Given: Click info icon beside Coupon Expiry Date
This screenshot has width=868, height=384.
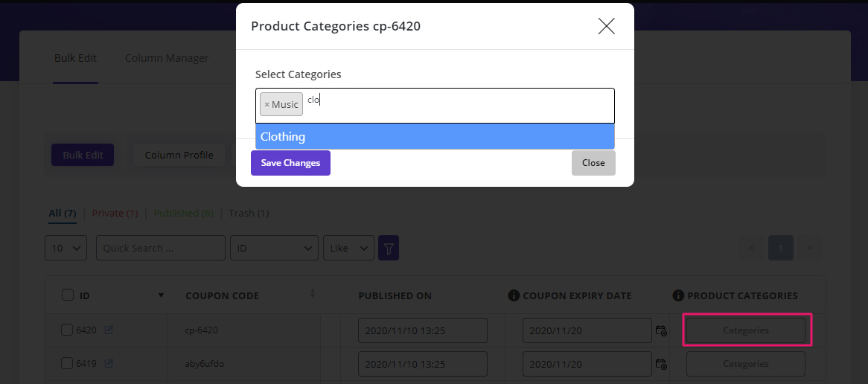Looking at the screenshot, I should pos(514,295).
